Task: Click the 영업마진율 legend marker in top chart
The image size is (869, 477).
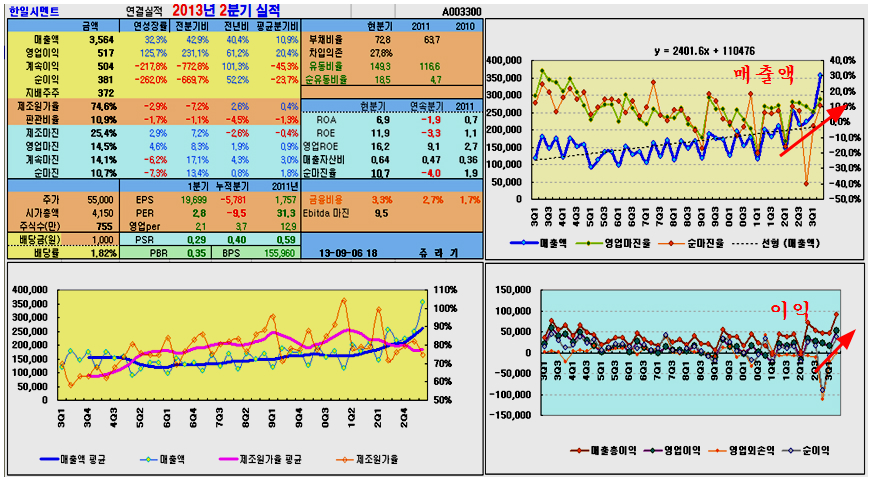Action: 606,243
